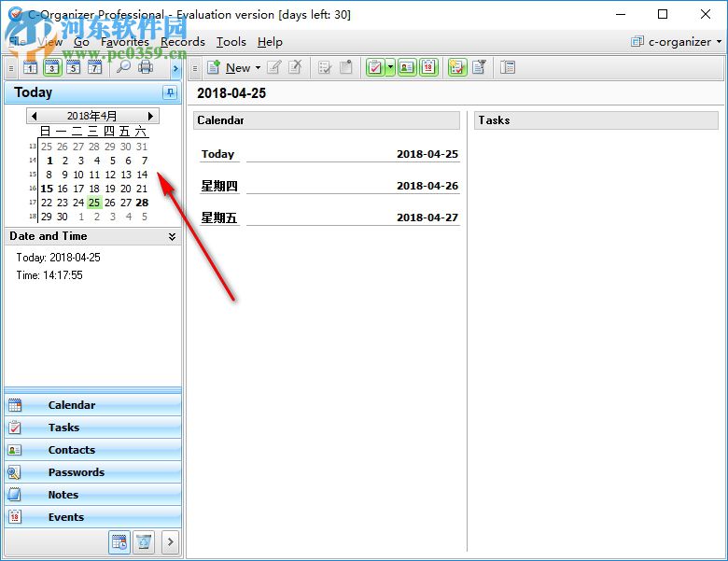
Task: Open the recycle bin icon at sidebar bottom
Action: (x=144, y=542)
